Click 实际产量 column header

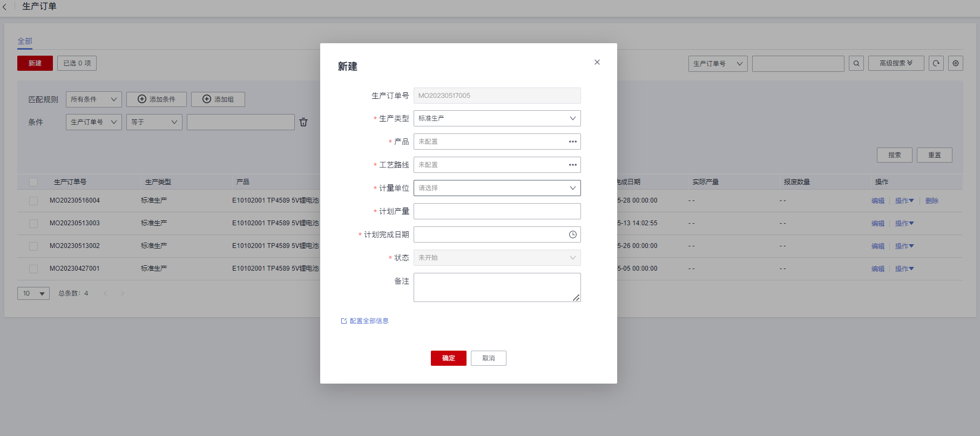tap(706, 182)
